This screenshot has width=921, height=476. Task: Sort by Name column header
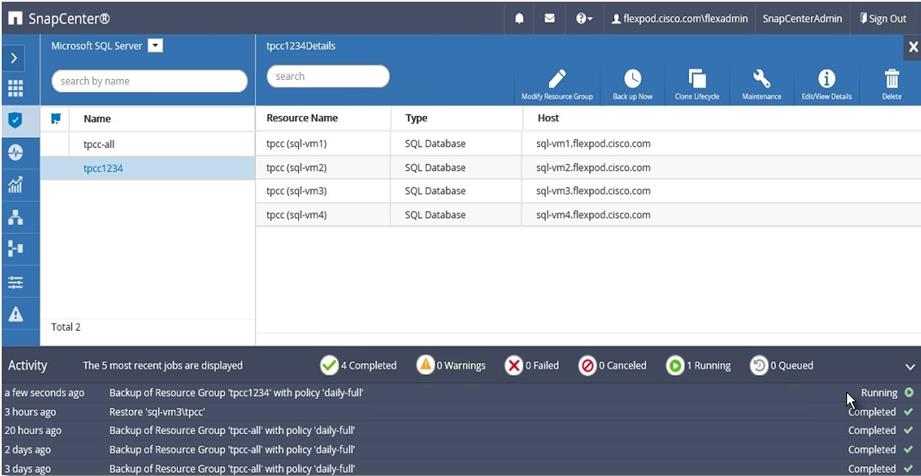click(97, 119)
